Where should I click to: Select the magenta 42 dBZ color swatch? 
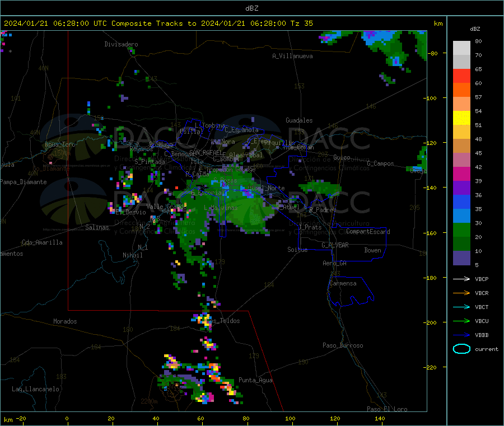(461, 174)
